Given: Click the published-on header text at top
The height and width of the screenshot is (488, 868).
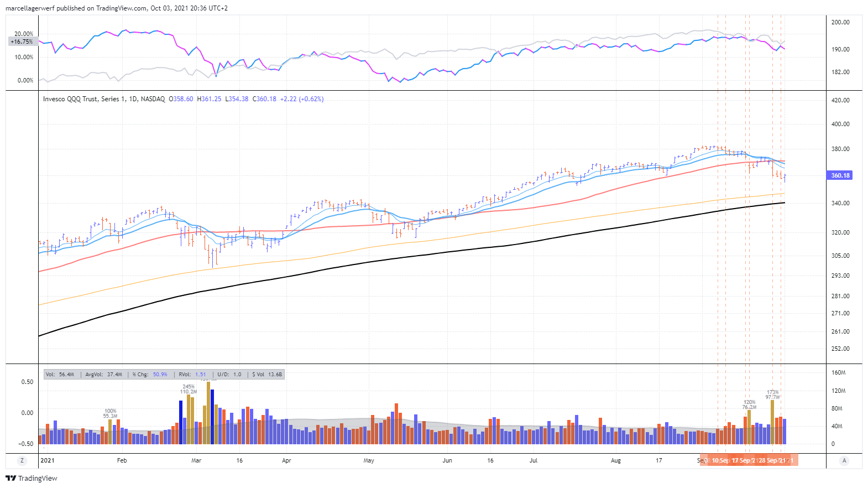Looking at the screenshot, I should pos(117,8).
